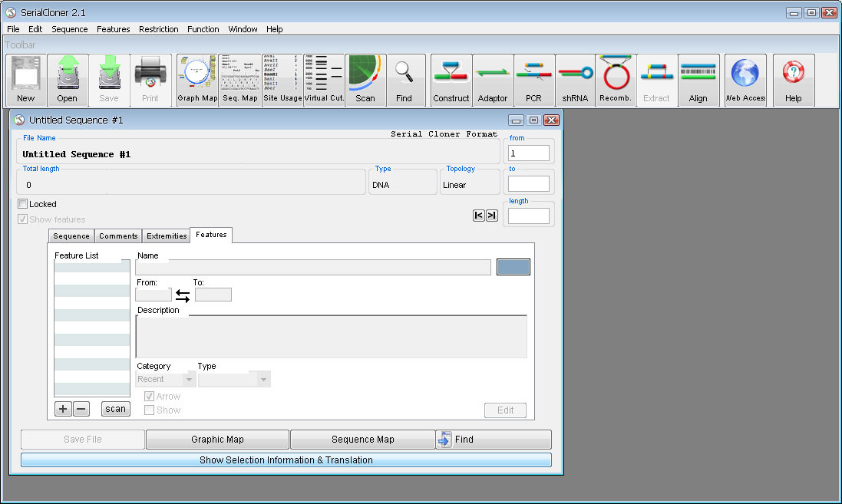The image size is (842, 504).
Task: Remove a feature with the minus button
Action: pyautogui.click(x=81, y=409)
